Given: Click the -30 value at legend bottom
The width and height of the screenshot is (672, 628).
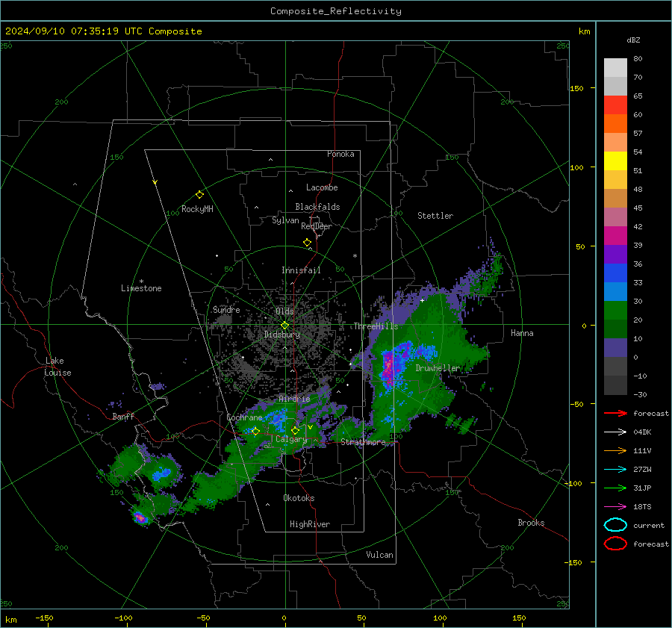Looking at the screenshot, I should point(640,394).
